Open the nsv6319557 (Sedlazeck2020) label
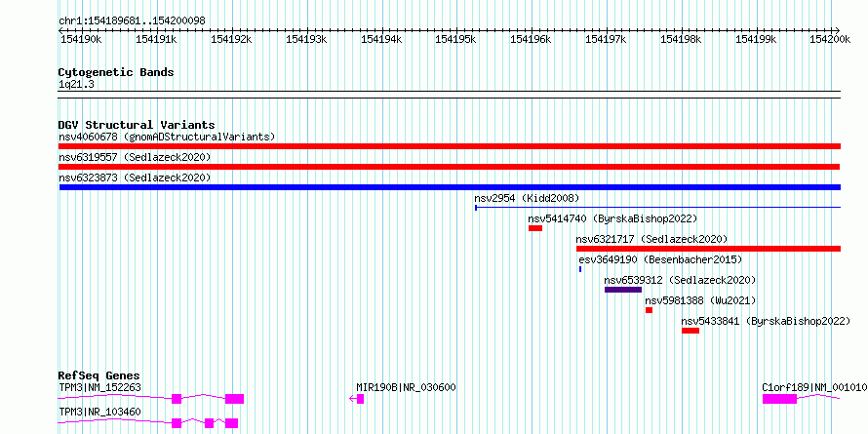Viewport: 868px width, 434px height. point(135,157)
